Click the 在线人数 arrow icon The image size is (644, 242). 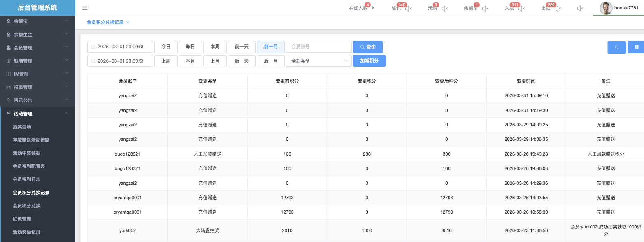click(x=373, y=7)
